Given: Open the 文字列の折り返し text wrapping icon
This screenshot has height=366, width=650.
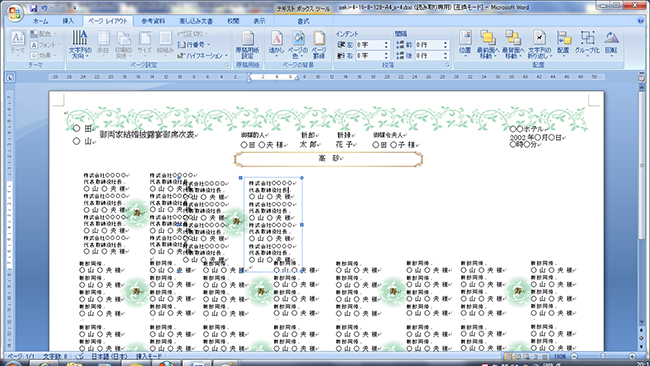Looking at the screenshot, I should point(538,44).
